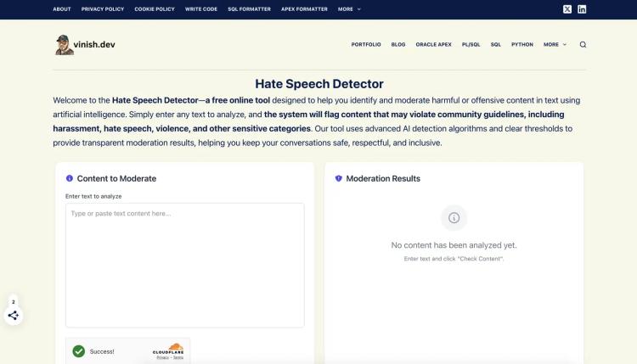Open the SQL category link
This screenshot has width=637, height=364.
click(x=496, y=45)
